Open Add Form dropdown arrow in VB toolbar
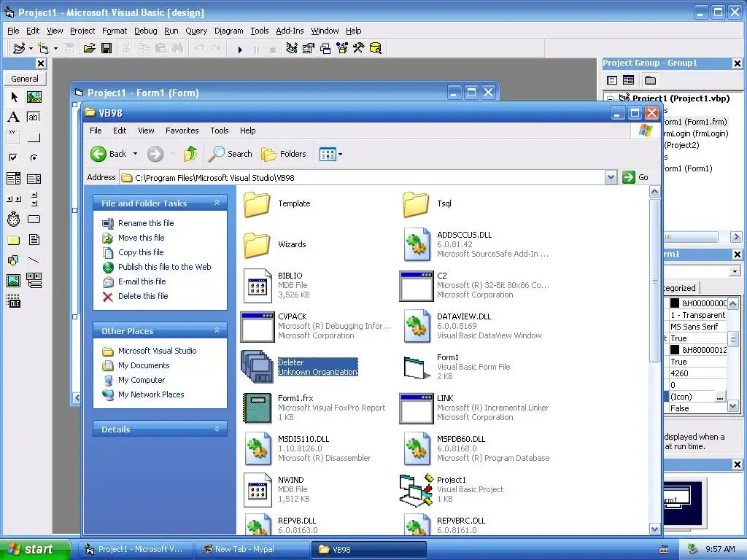The image size is (747, 560). [x=55, y=48]
